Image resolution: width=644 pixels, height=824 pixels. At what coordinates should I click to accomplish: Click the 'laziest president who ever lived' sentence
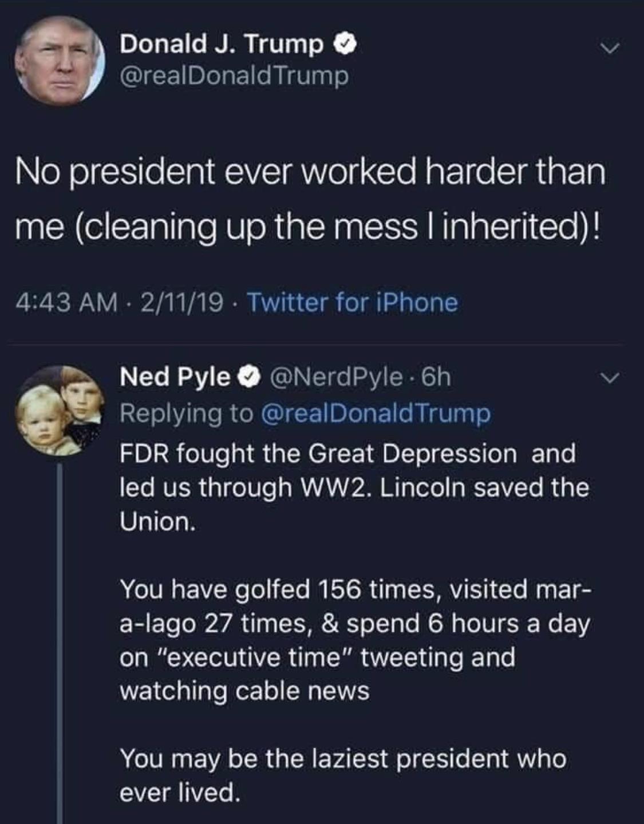(343, 775)
